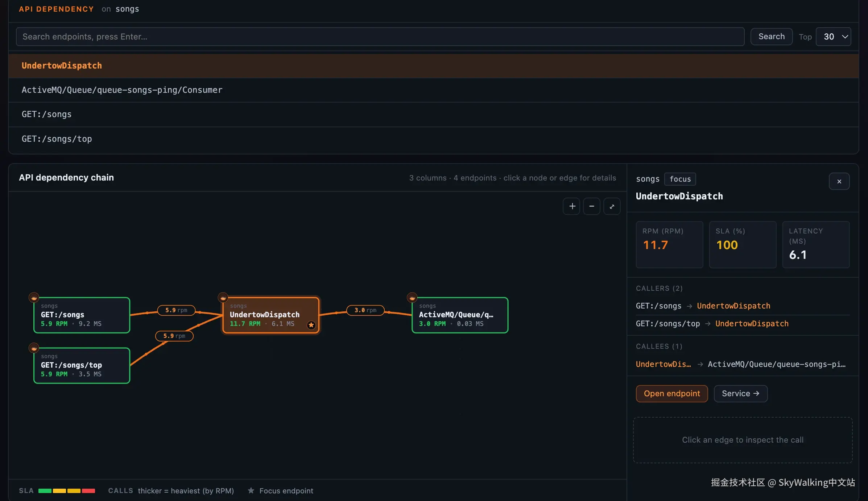Screen dimensions: 868x501
Task: Click the UndertowDispatch graph node
Action: click(x=271, y=315)
